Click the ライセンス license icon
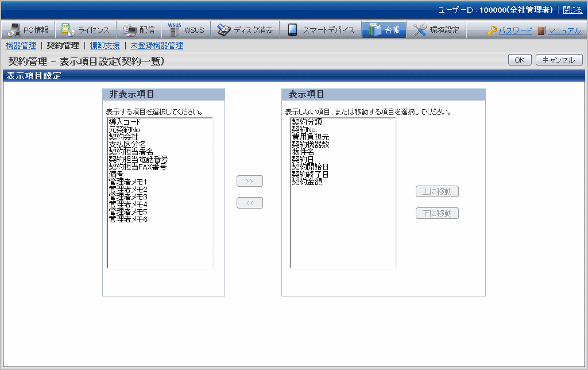 (x=68, y=30)
